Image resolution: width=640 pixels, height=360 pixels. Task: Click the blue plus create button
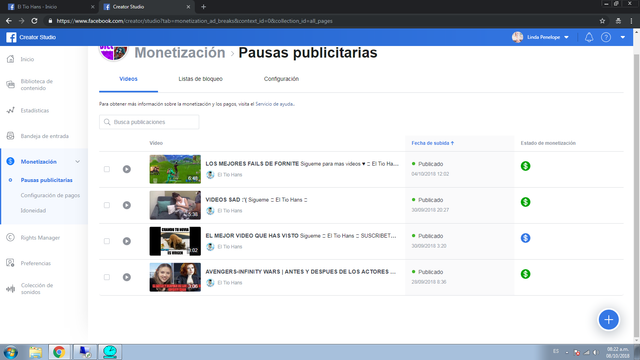tap(609, 320)
